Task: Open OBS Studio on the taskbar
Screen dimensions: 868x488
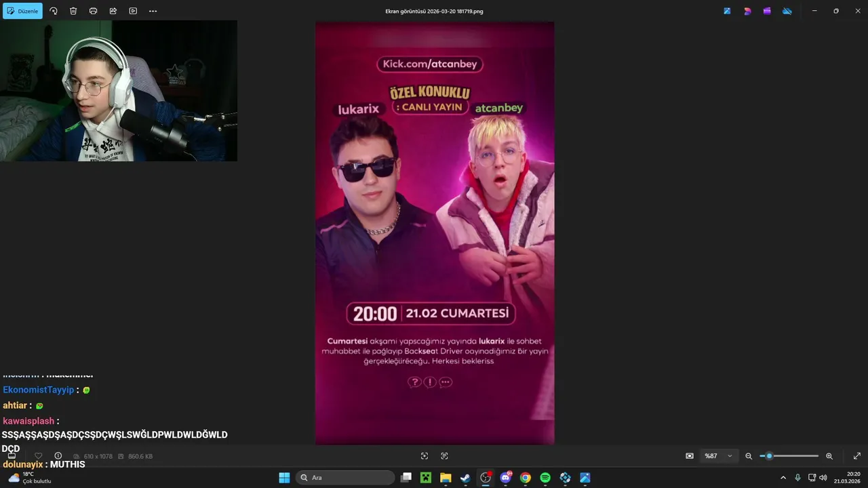Action: [x=486, y=478]
